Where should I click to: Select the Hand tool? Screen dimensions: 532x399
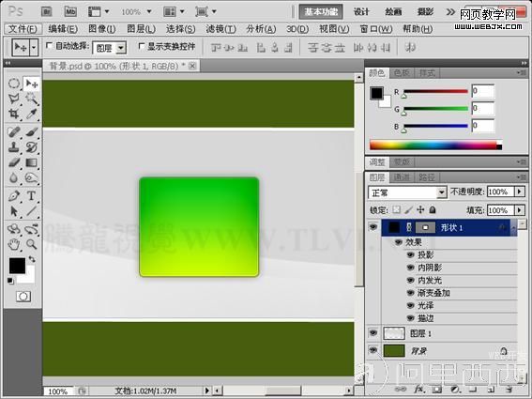(x=14, y=244)
